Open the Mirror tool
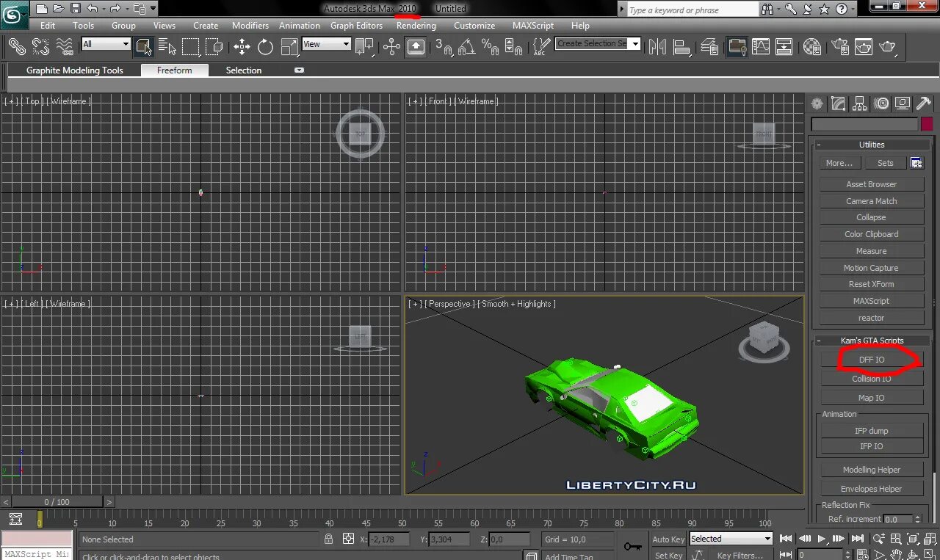Viewport: 940px width, 560px height. [x=657, y=47]
